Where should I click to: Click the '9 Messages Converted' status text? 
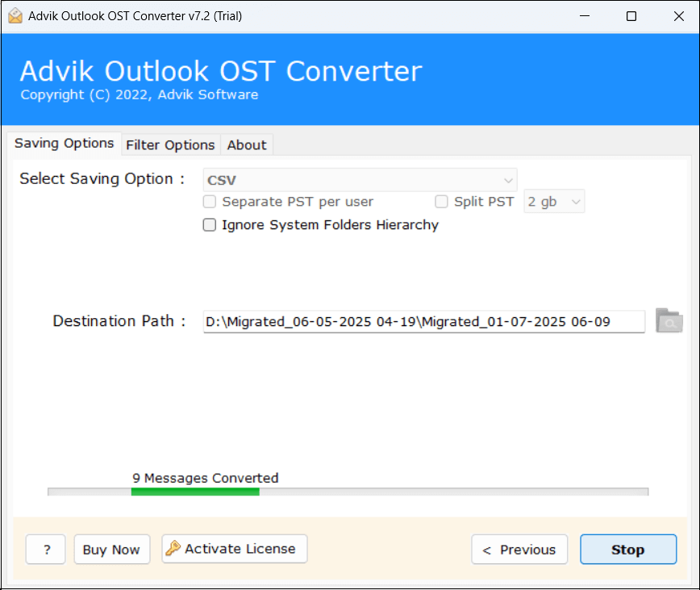click(x=206, y=478)
